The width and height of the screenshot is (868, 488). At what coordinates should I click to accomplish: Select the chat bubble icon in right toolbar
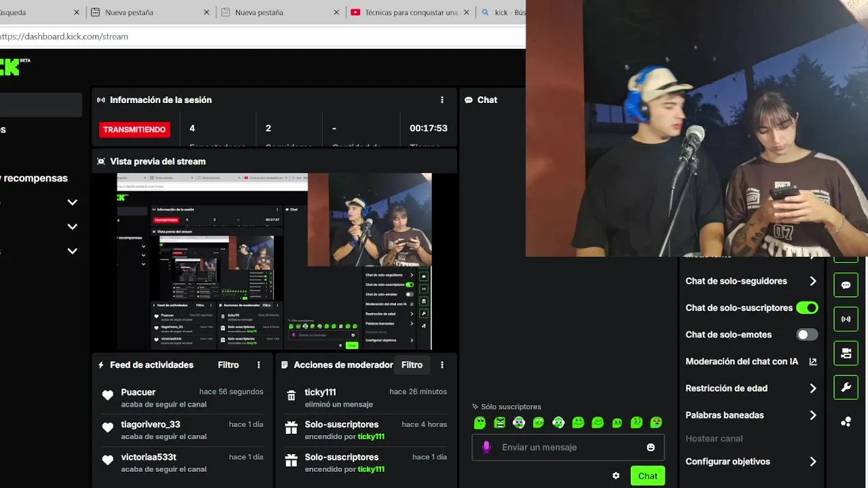tap(846, 285)
